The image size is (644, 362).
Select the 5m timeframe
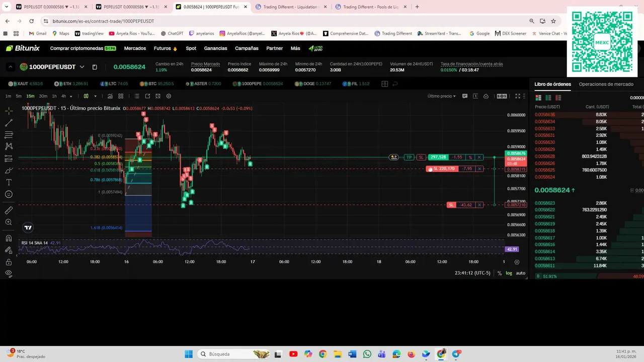[x=19, y=96]
